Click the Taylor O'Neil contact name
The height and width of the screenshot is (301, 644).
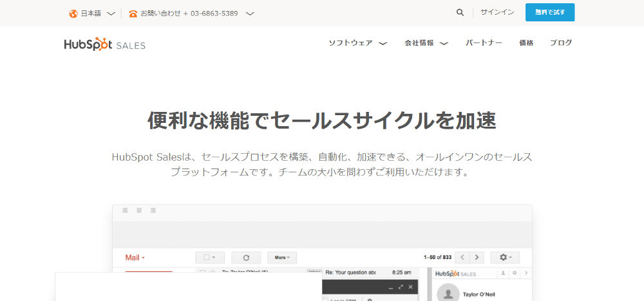coord(480,295)
